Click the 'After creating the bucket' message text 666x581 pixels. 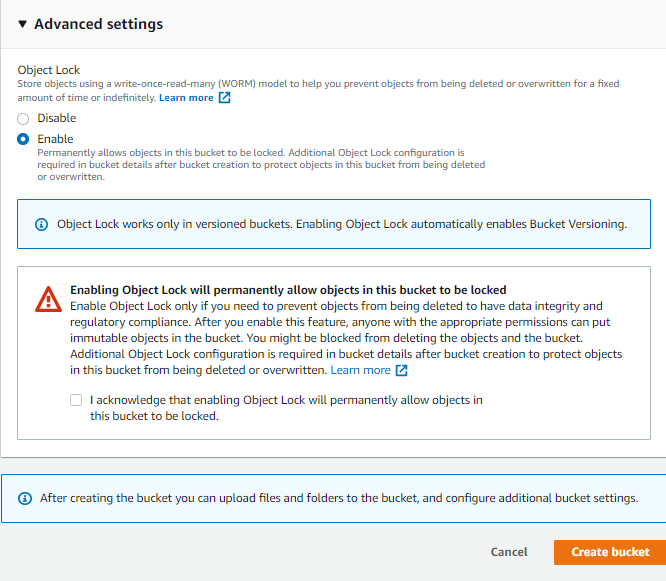pos(338,498)
